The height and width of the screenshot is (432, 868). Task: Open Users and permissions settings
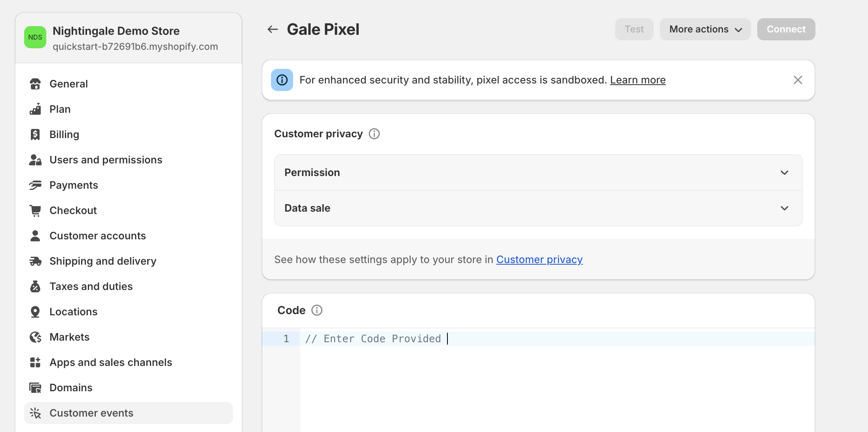coord(106,160)
